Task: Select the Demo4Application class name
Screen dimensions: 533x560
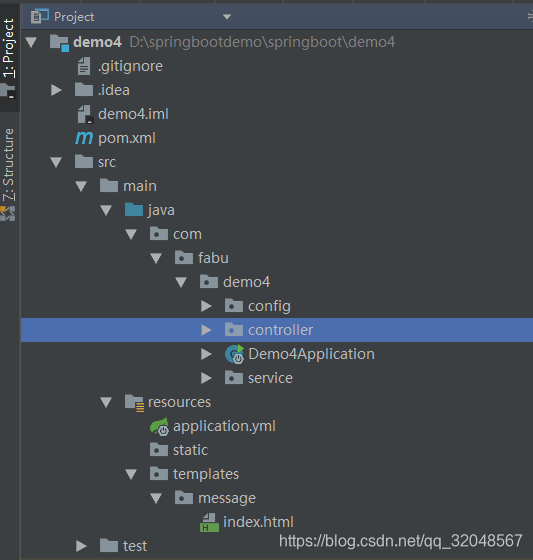Action: pos(312,354)
